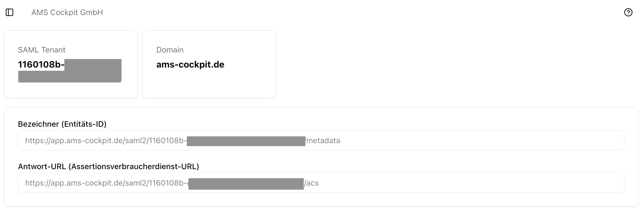Click the redacted block in the Entitäts-ID URL
The height and width of the screenshot is (211, 644).
246,141
